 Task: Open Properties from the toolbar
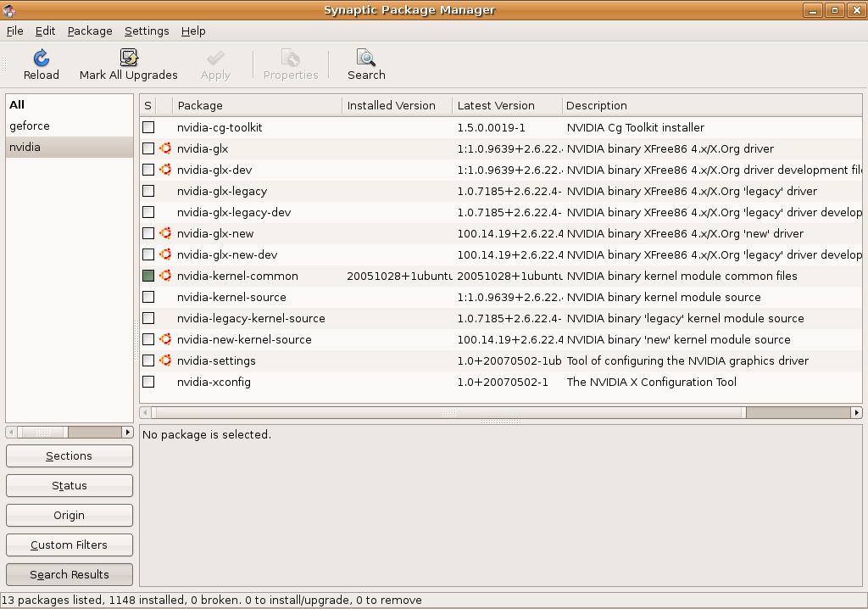291,64
